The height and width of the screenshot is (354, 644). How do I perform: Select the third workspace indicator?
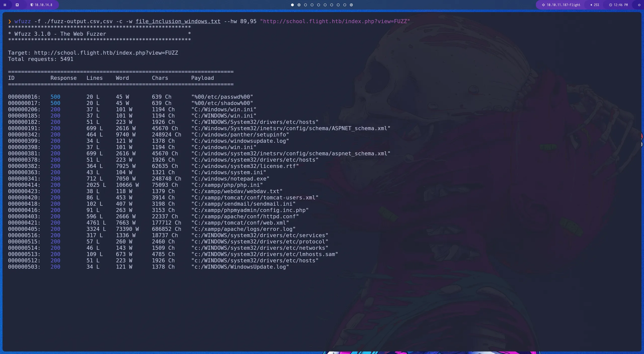[305, 5]
